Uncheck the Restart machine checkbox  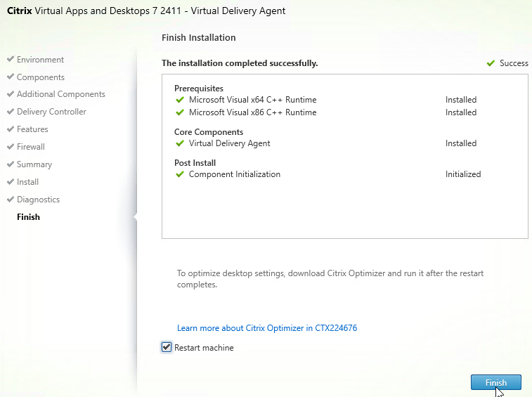pyautogui.click(x=167, y=347)
